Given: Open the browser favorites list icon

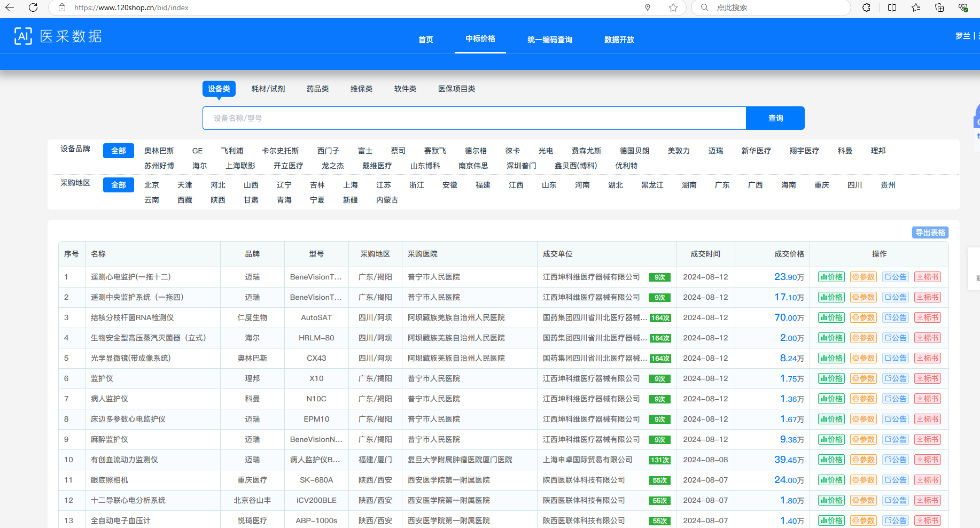Looking at the screenshot, I should [916, 7].
